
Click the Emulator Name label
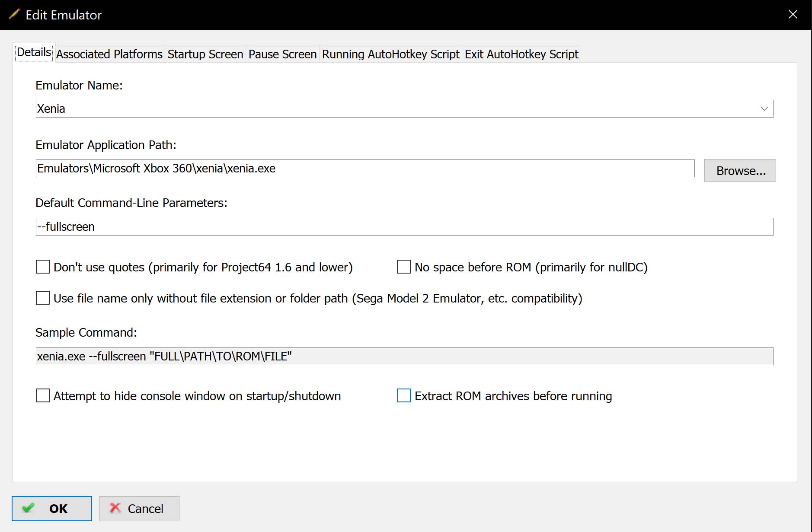pyautogui.click(x=79, y=85)
